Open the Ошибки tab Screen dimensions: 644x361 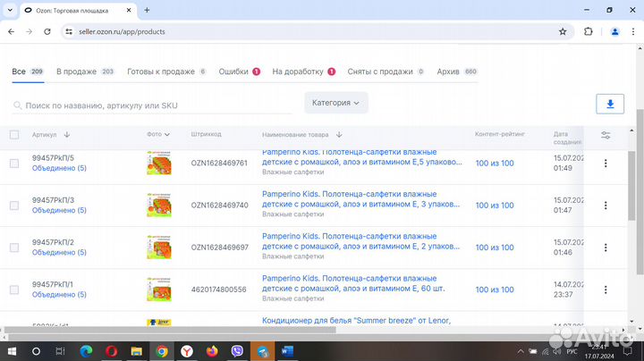(x=240, y=71)
